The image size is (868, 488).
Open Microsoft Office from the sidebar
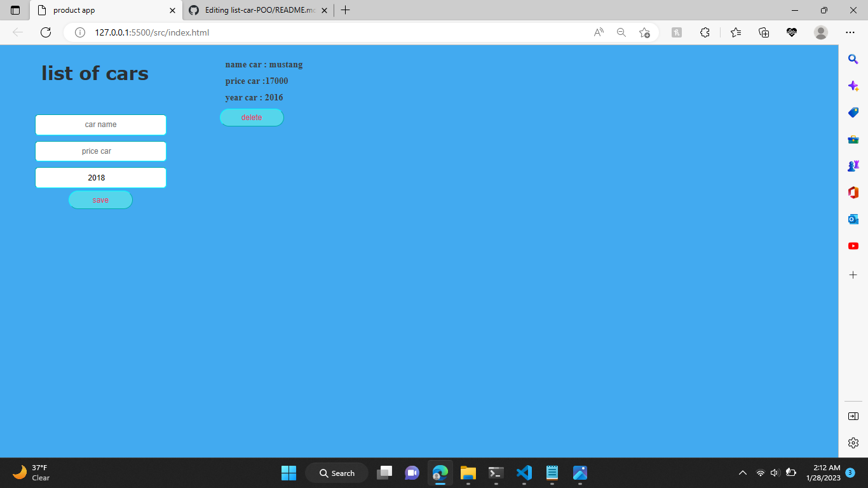(853, 192)
